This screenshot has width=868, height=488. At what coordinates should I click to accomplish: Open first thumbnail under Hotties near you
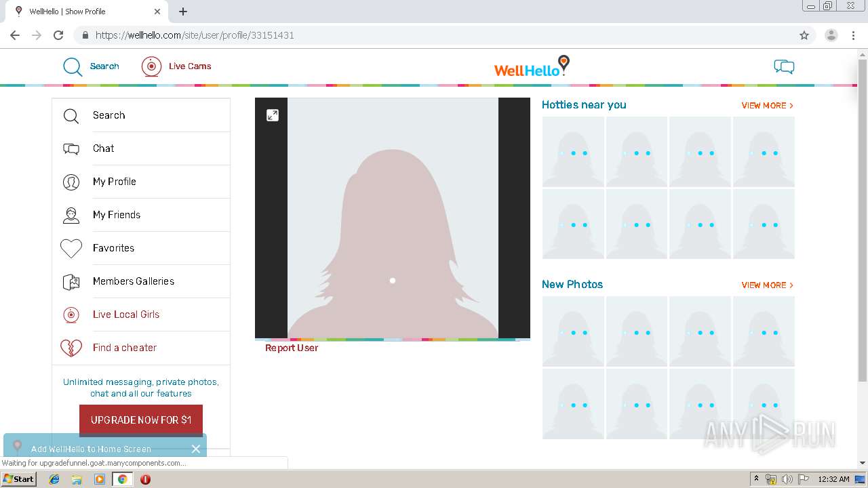pyautogui.click(x=573, y=152)
